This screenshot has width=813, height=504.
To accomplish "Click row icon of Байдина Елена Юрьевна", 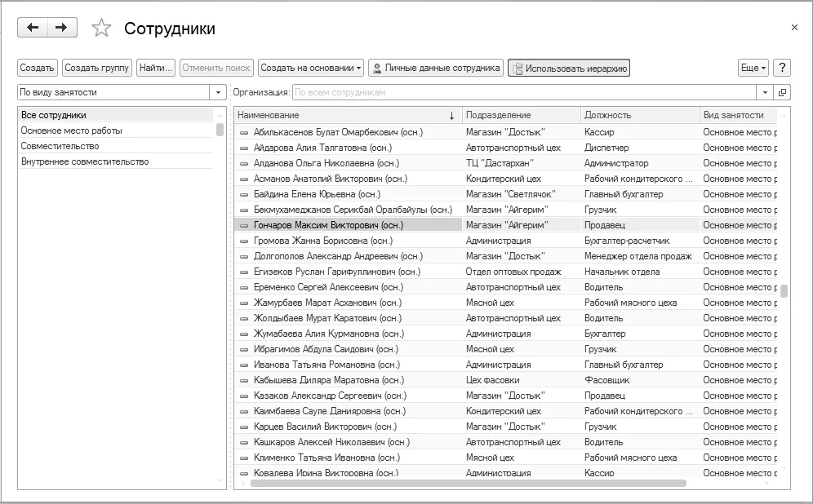I will coord(244,195).
